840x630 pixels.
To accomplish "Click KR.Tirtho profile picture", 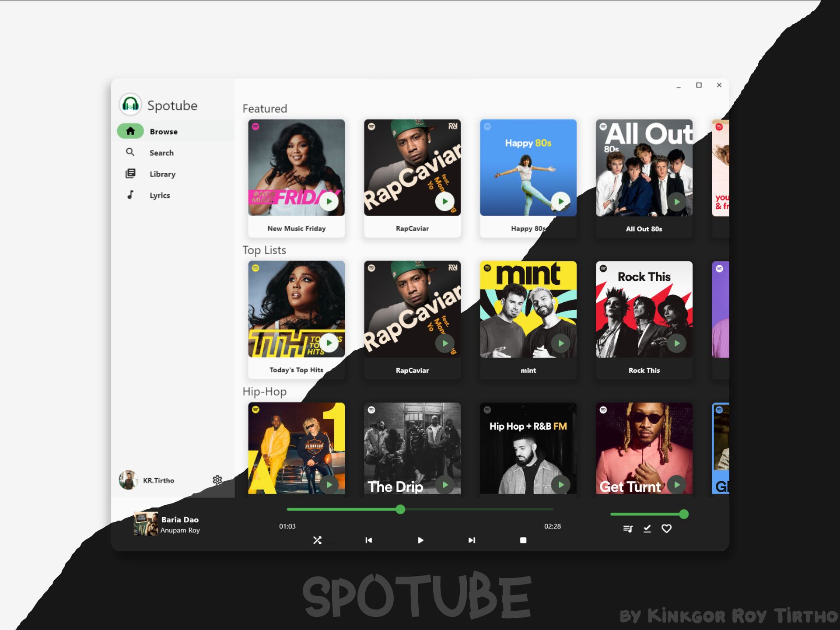I will point(128,480).
